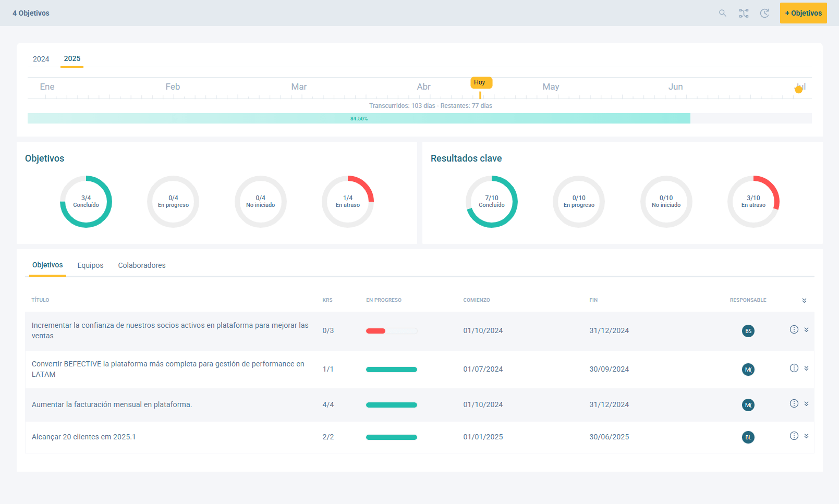This screenshot has width=839, height=504.
Task: Open options menu for Alcançar 20 clientes objective
Action: [x=794, y=436]
